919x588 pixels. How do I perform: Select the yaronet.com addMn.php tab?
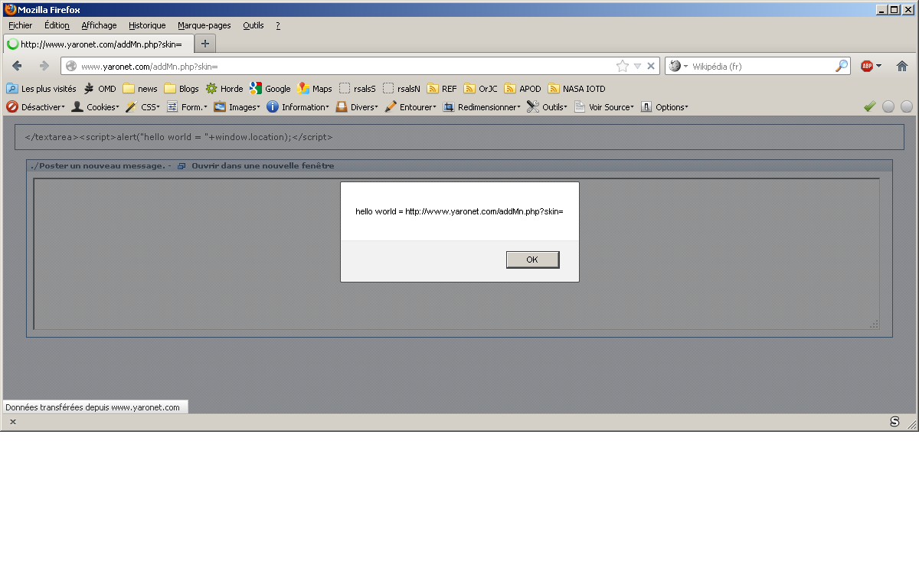100,44
